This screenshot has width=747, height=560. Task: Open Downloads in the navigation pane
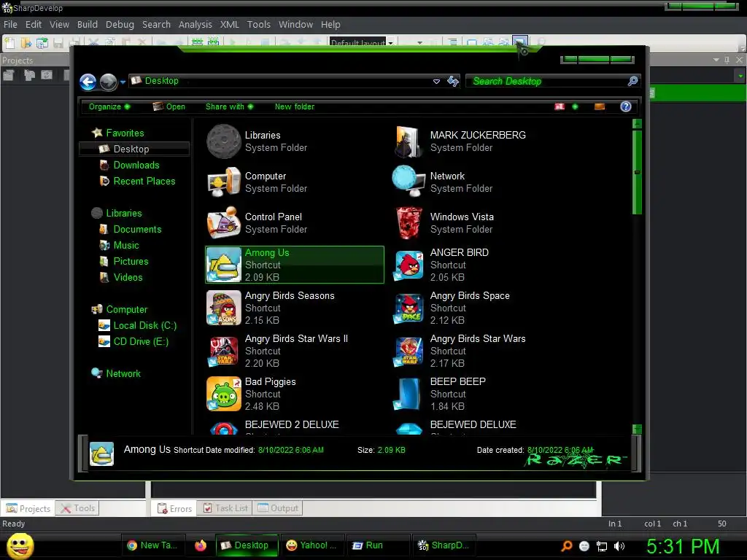(x=136, y=166)
